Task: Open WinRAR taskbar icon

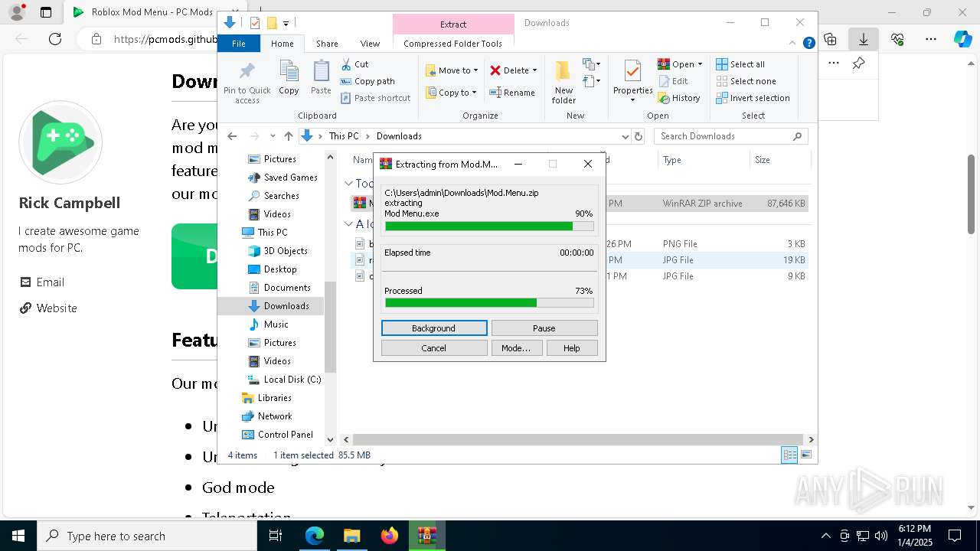Action: point(427,536)
